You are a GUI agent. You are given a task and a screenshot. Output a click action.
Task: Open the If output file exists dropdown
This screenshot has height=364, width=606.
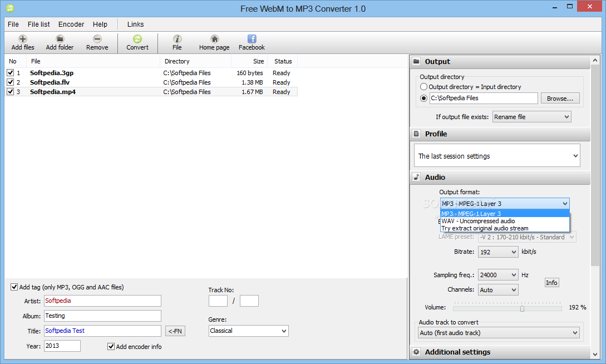pos(532,117)
